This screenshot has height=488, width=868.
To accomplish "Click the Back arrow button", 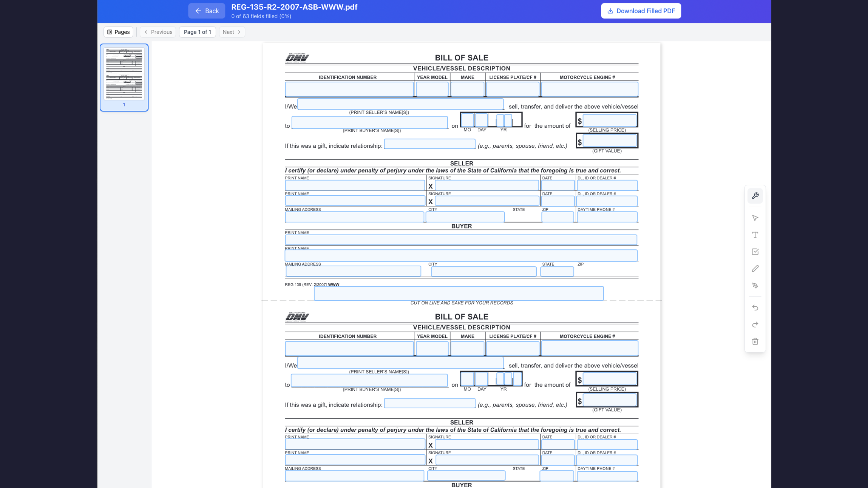I will [206, 11].
